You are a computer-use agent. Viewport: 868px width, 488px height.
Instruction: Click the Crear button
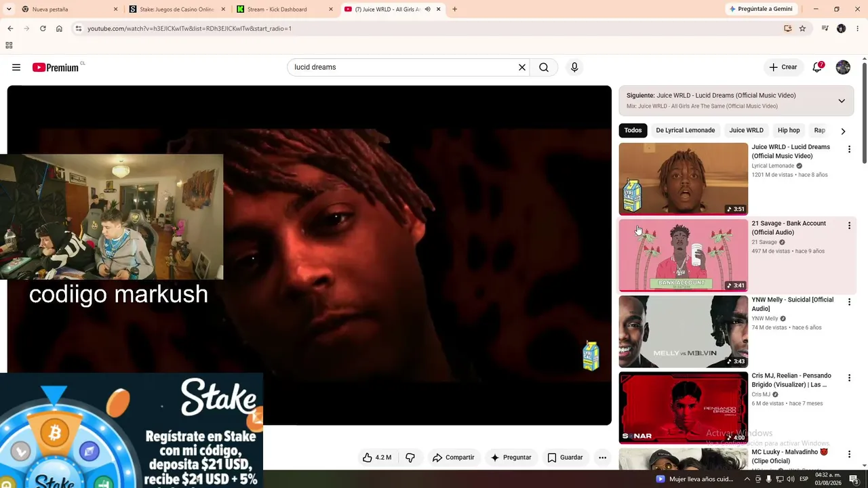(783, 67)
